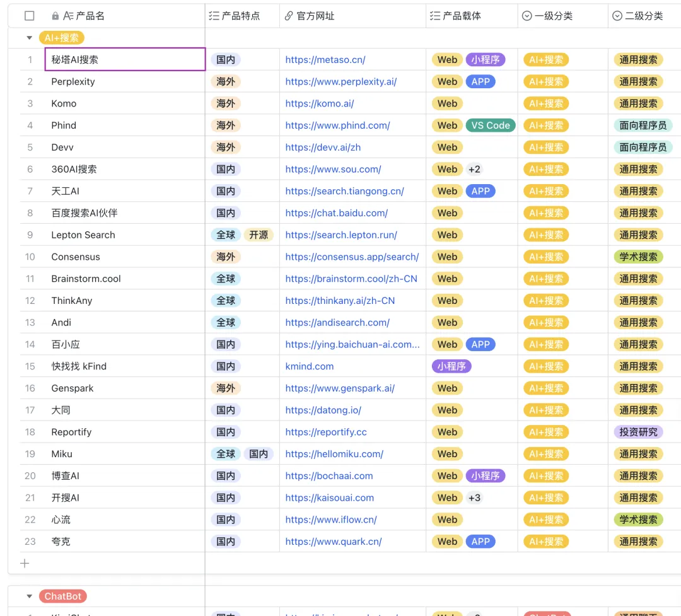Click the Brainstorm.cool product name
Screen dimensions: 681x616
[x=86, y=279]
